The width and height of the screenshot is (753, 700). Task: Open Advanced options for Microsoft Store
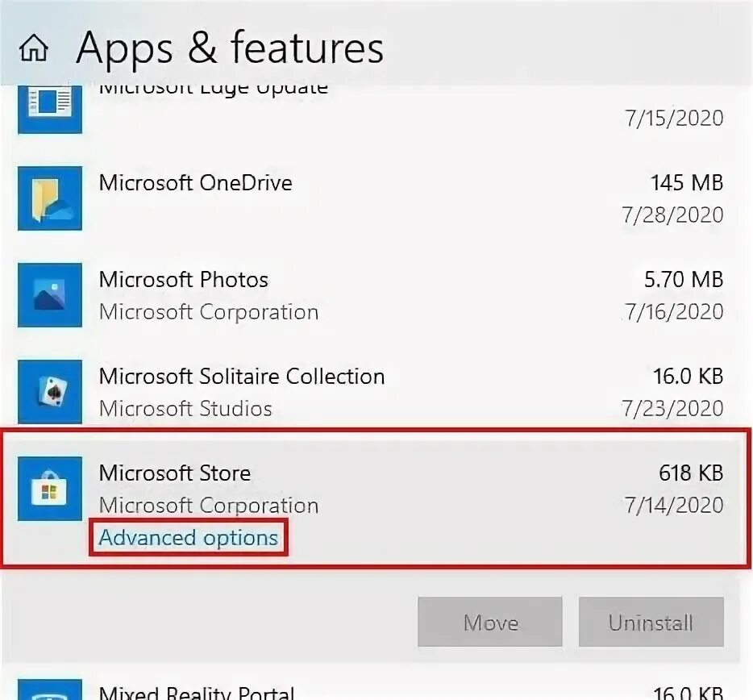point(188,538)
